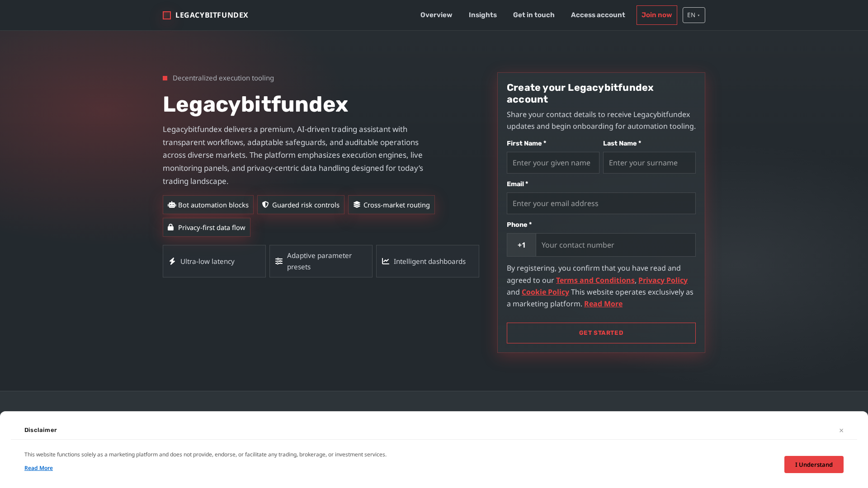Click the layers icon beside Cross-market routing
The image size is (868, 488).
357,205
